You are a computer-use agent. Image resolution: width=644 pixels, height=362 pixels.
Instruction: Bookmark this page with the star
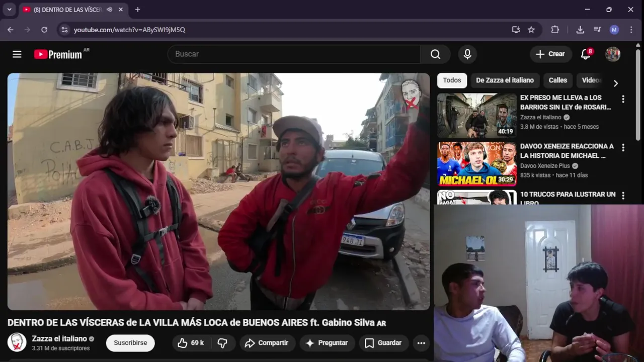point(531,30)
